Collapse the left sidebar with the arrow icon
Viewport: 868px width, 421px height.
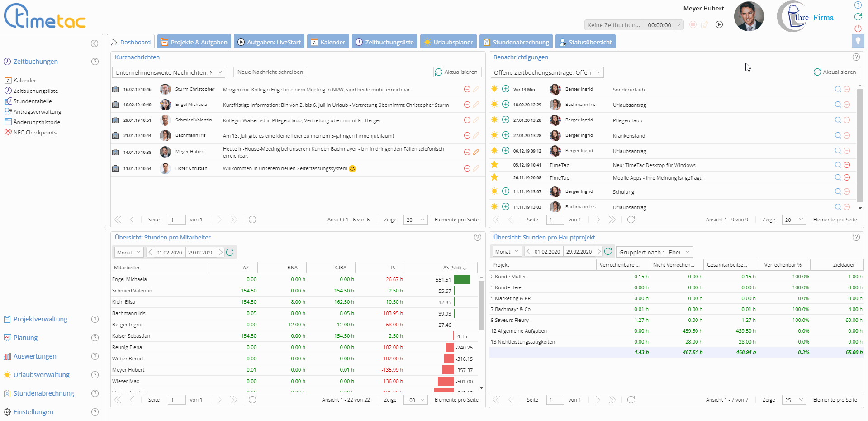tap(95, 43)
